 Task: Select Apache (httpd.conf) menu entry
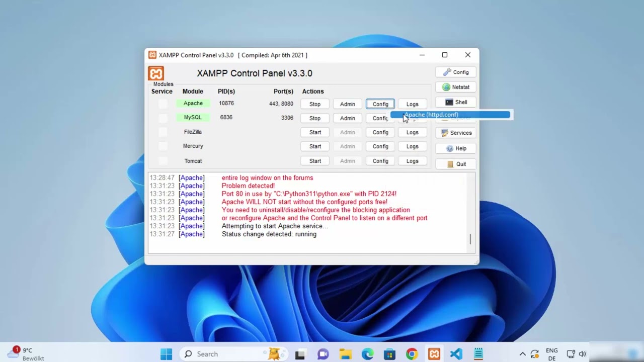(x=450, y=115)
